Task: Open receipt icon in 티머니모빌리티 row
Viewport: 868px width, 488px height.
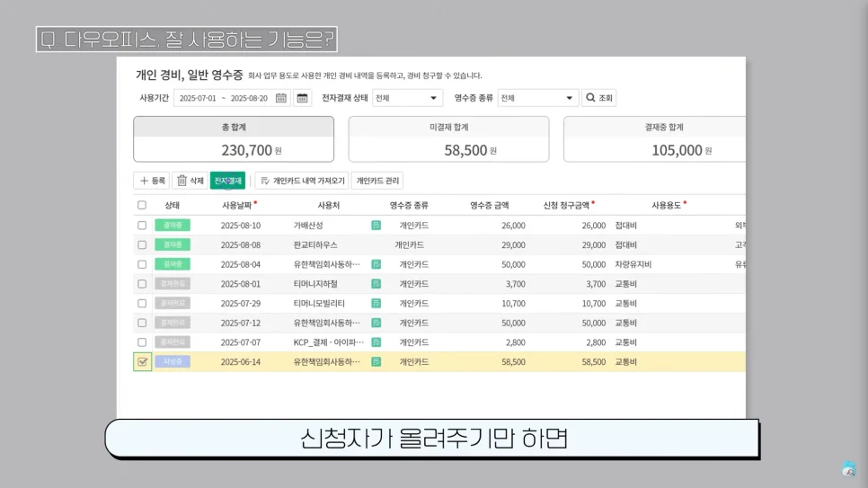Action: (376, 304)
